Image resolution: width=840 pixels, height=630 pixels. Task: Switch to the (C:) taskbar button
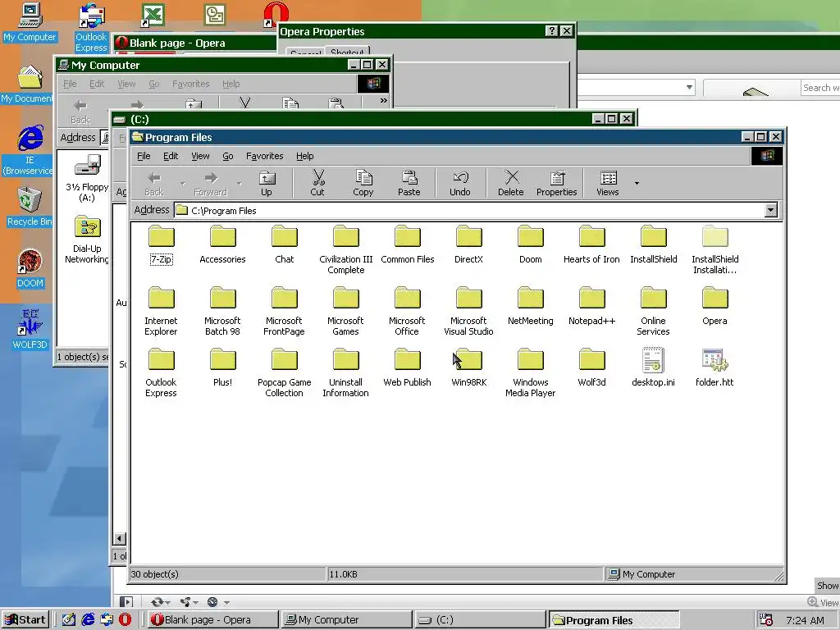click(x=480, y=620)
